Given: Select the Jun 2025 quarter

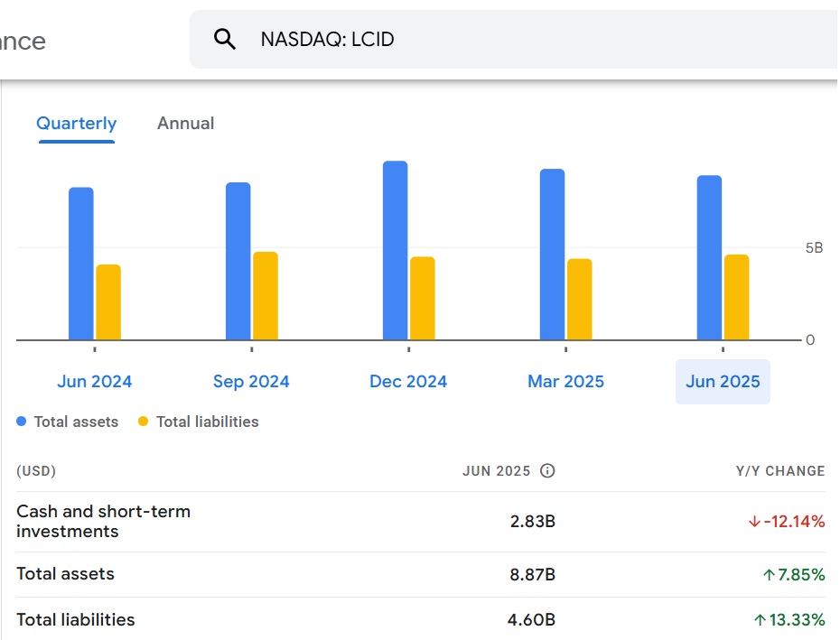Looking at the screenshot, I should [x=723, y=381].
